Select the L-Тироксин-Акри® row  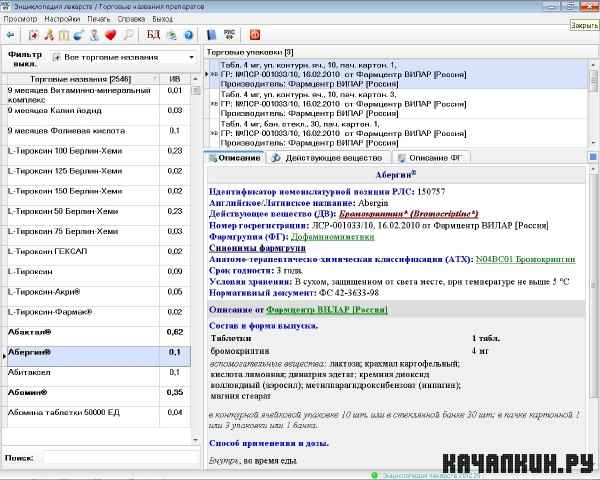[x=98, y=296]
